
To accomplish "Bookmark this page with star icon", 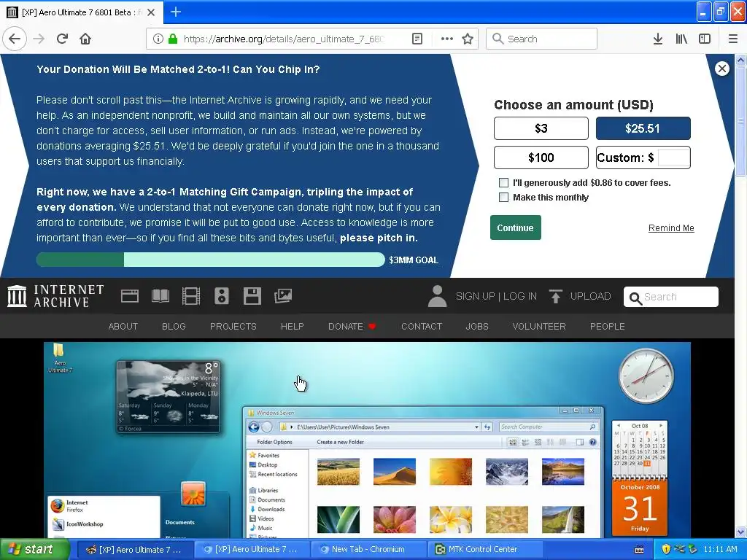I will click(468, 39).
